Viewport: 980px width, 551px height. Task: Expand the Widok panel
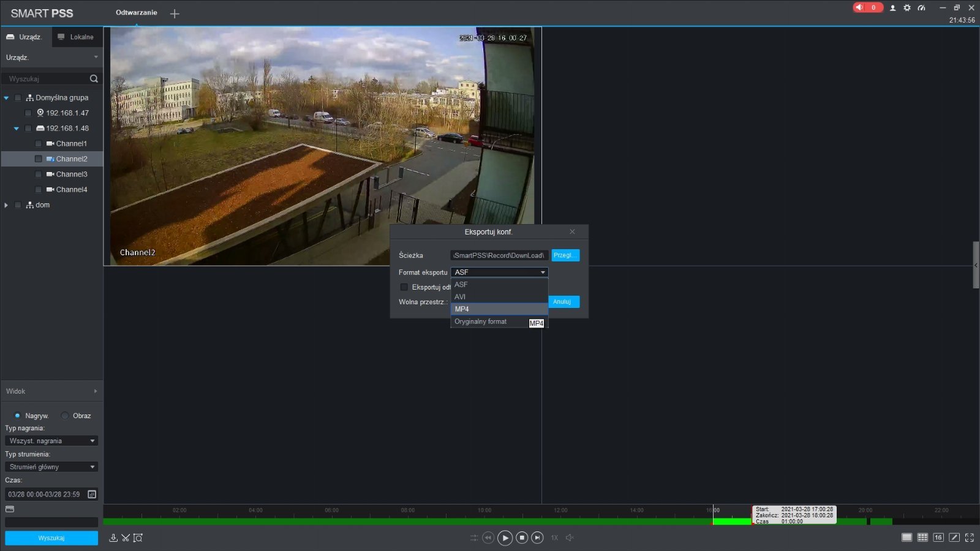click(51, 391)
